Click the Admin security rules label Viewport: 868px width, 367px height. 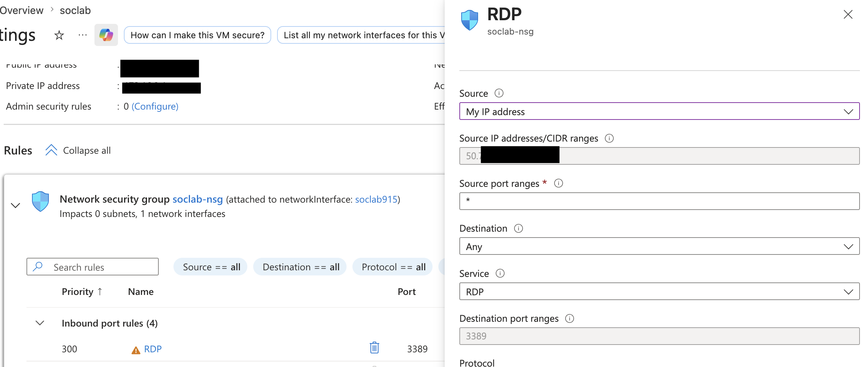tap(49, 106)
